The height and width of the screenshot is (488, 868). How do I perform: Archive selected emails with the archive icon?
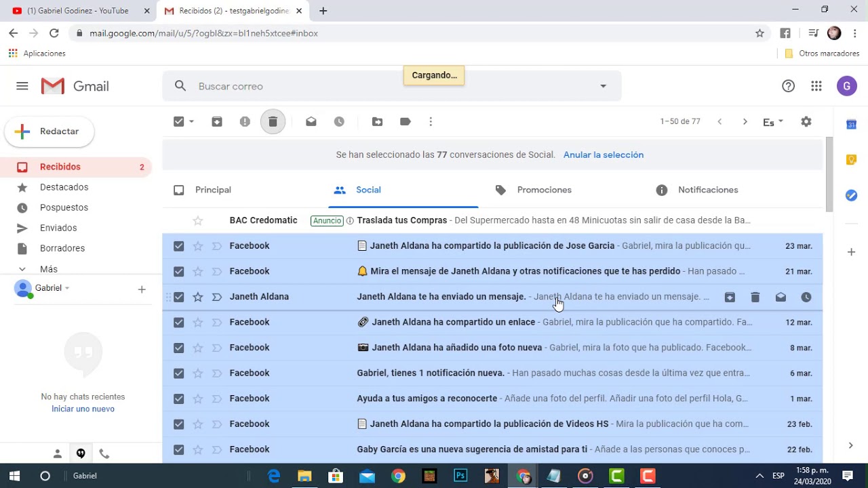(x=216, y=121)
